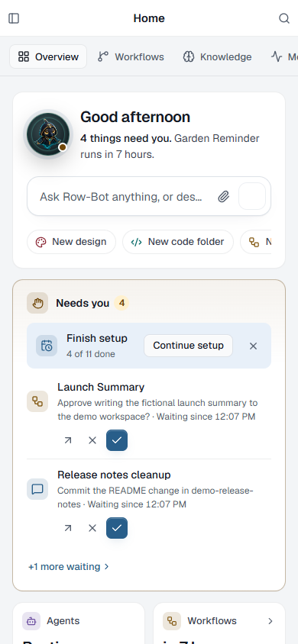Viewport: 298px width, 644px height.
Task: Click the Needs you count badge 4
Action: [x=121, y=303]
